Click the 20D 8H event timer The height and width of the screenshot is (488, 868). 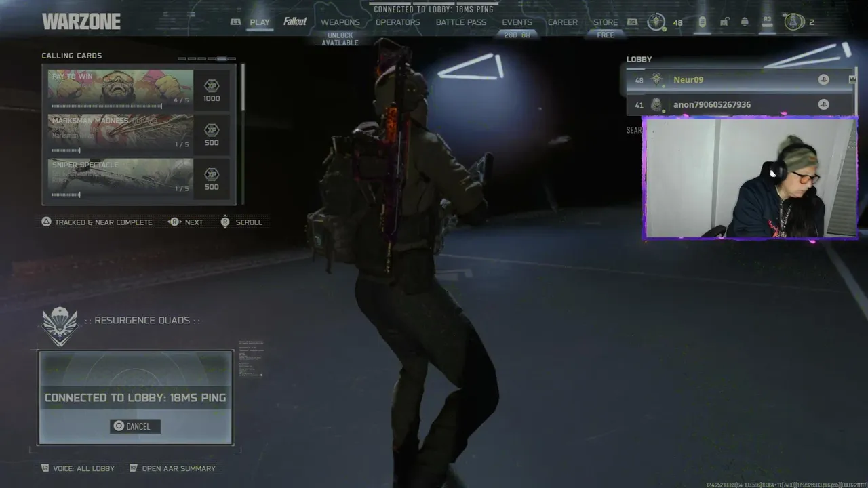point(517,35)
